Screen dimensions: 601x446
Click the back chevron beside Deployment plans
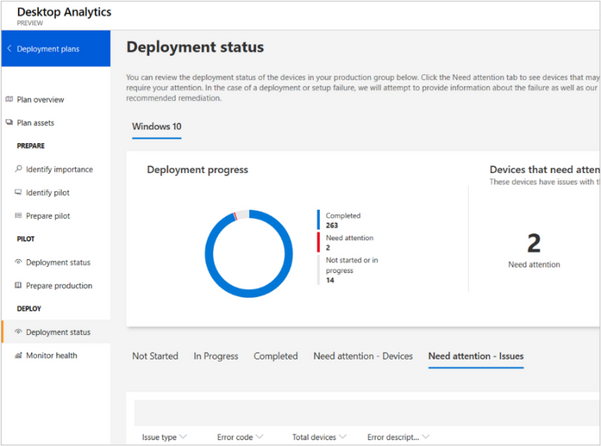[9, 49]
